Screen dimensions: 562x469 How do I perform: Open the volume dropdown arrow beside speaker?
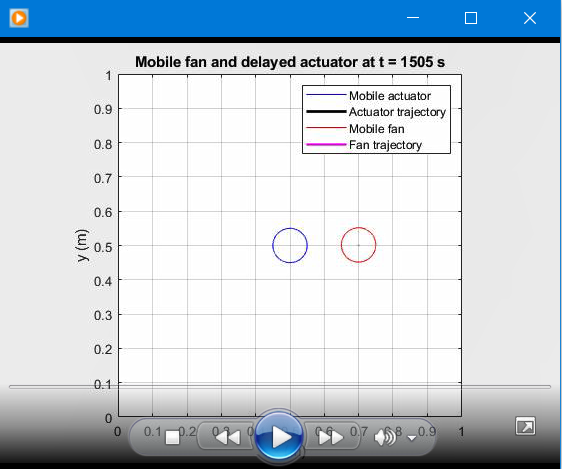tap(412, 438)
